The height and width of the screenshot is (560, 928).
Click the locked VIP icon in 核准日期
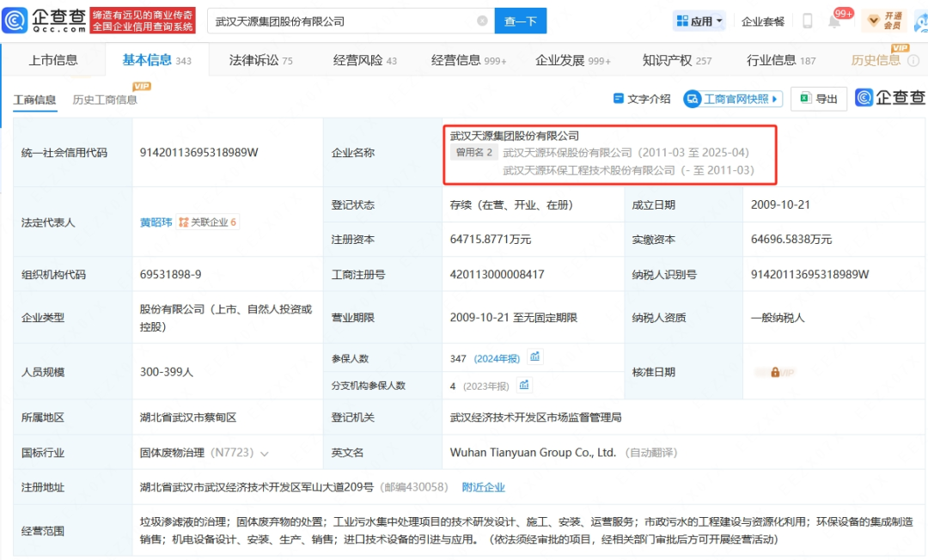click(x=775, y=372)
